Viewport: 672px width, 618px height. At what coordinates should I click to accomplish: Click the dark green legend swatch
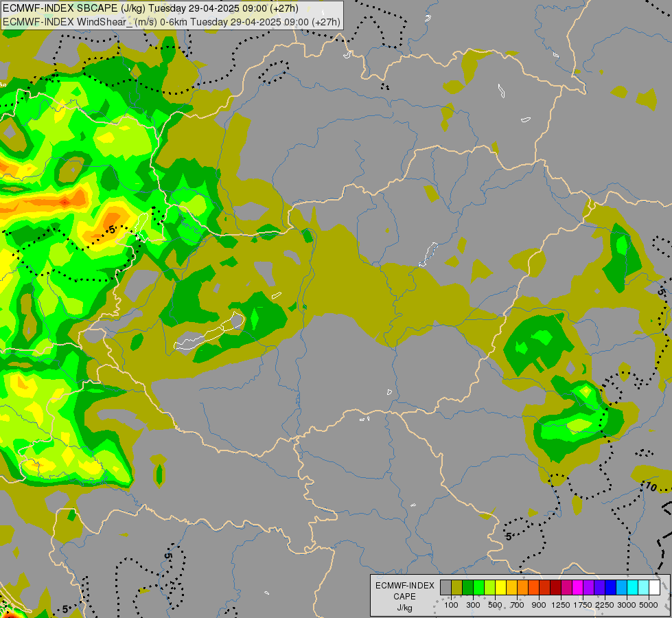coord(467,587)
